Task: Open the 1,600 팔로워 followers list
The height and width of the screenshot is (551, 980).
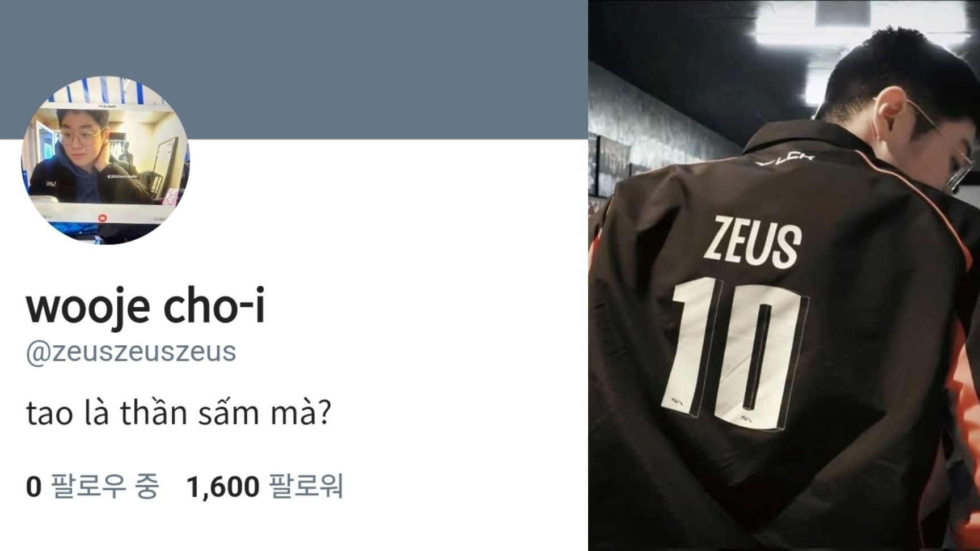Action: [265, 487]
